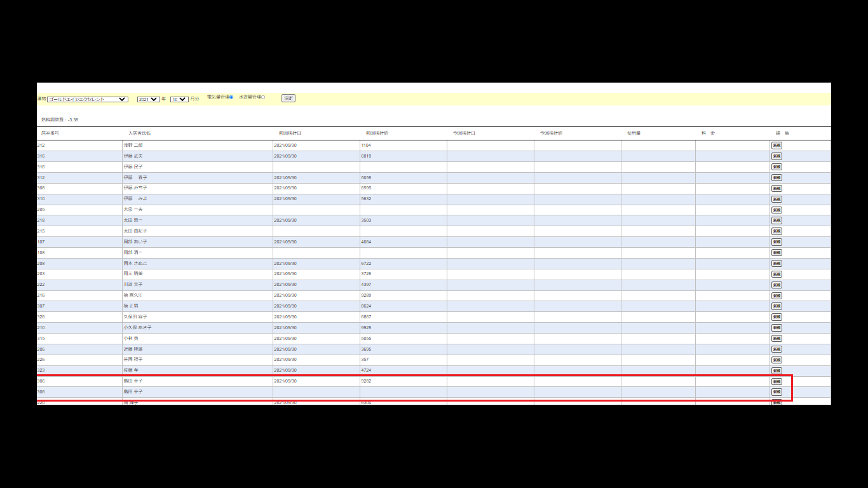Select the 電気量管理 radio button

pyautogui.click(x=231, y=97)
